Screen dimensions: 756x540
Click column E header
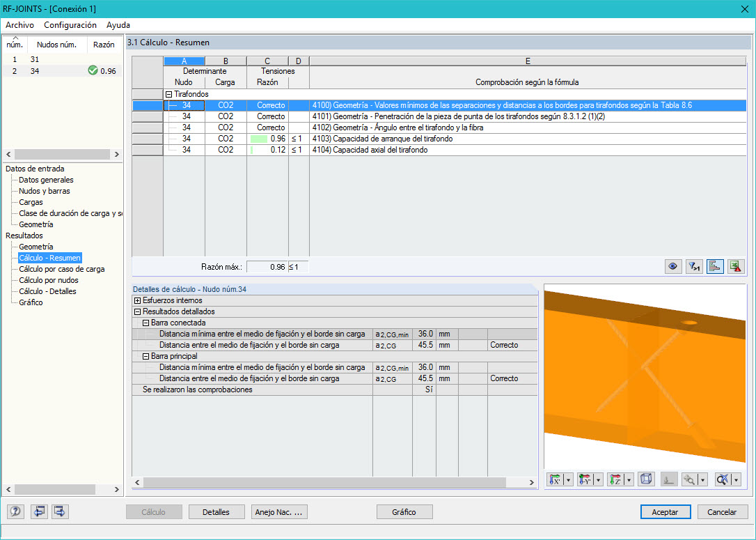(528, 61)
